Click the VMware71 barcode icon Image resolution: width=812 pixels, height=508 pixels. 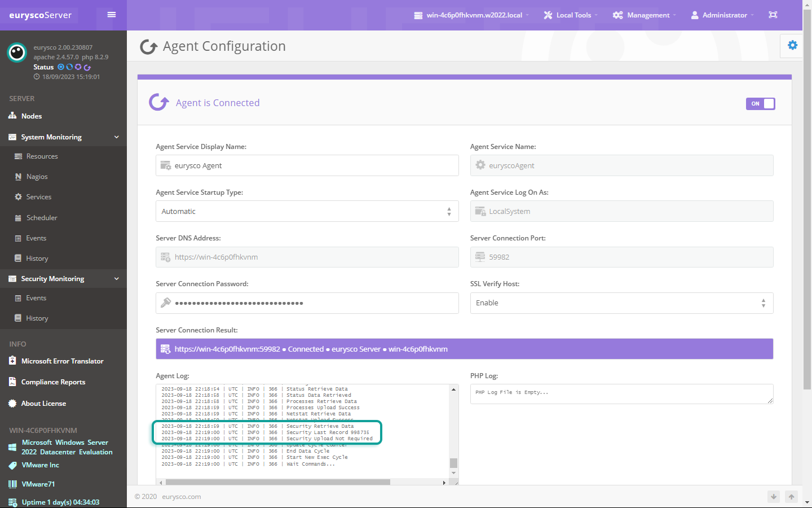point(12,484)
